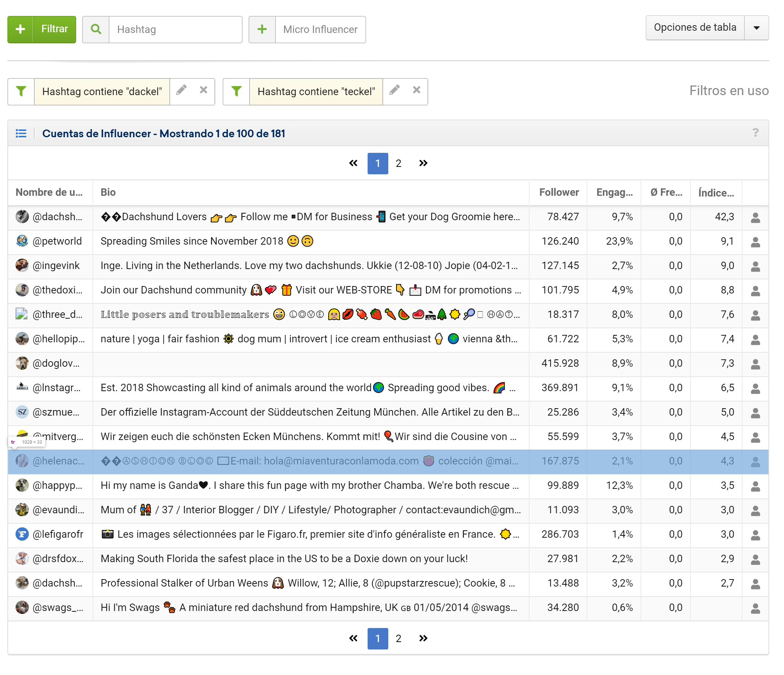
Task: Click the list icon next to Cuentas de Influencer
Action: tap(21, 133)
